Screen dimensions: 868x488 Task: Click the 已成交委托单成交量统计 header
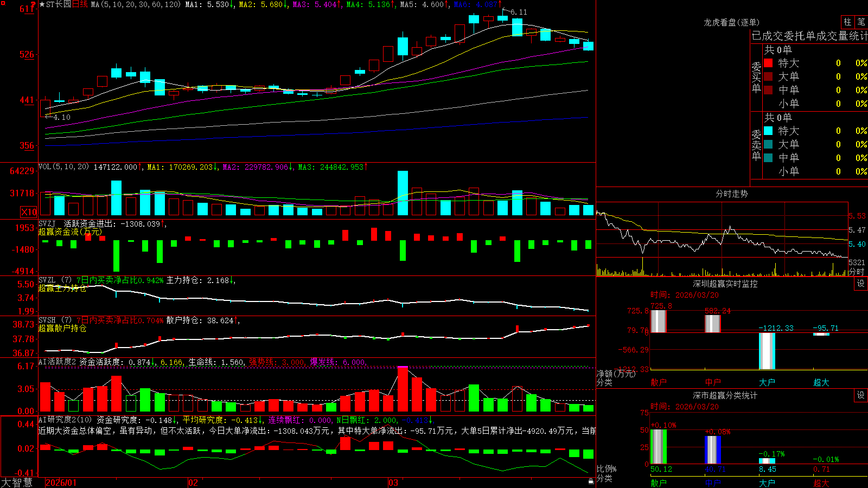(x=809, y=36)
